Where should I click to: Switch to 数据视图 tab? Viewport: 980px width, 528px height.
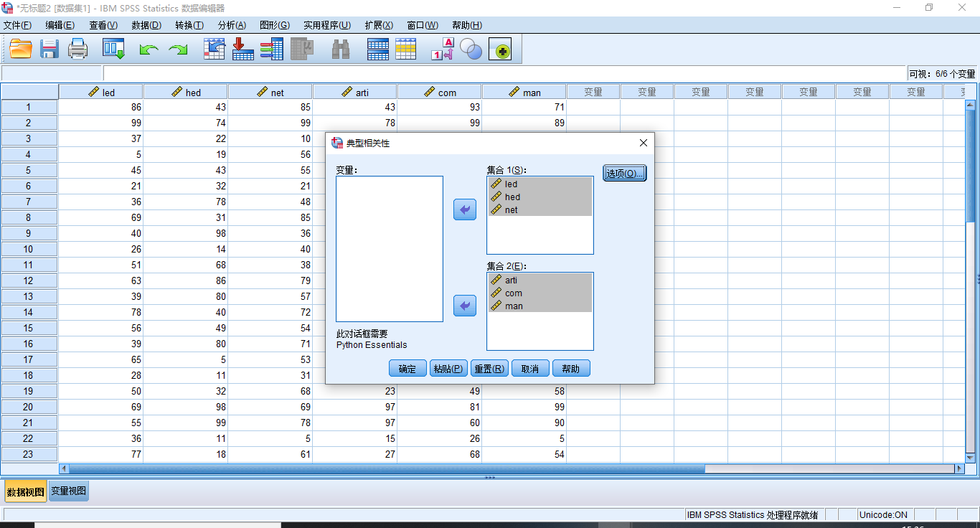(x=26, y=491)
